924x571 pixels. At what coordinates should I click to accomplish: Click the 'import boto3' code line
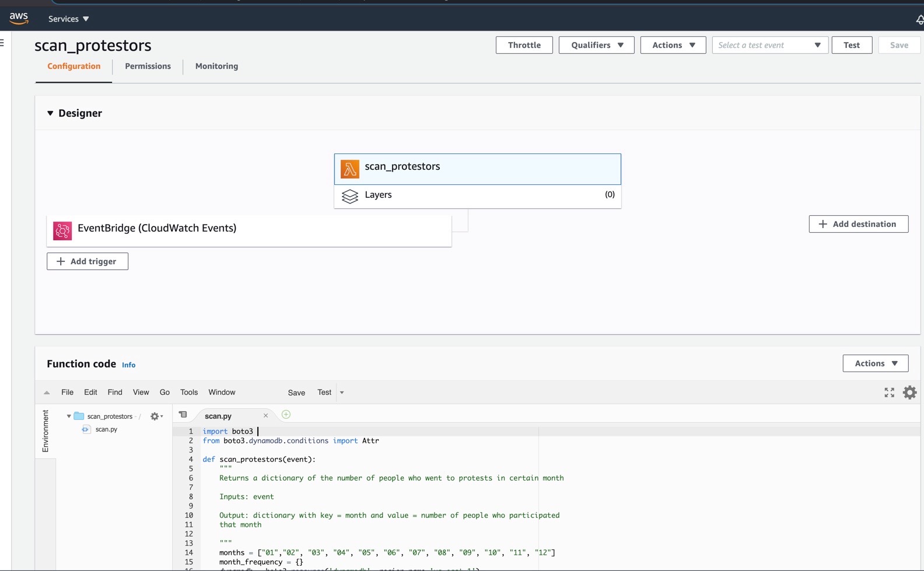(228, 432)
